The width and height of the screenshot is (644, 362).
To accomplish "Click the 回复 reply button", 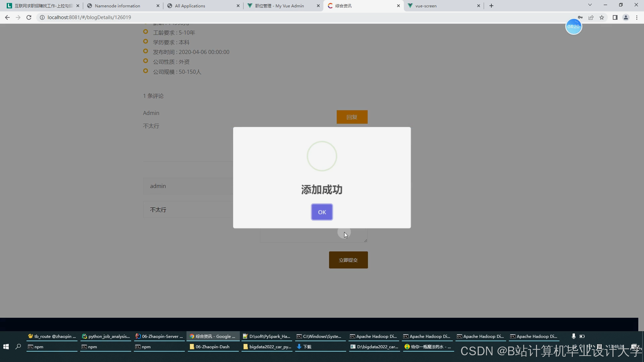I will (x=352, y=117).
